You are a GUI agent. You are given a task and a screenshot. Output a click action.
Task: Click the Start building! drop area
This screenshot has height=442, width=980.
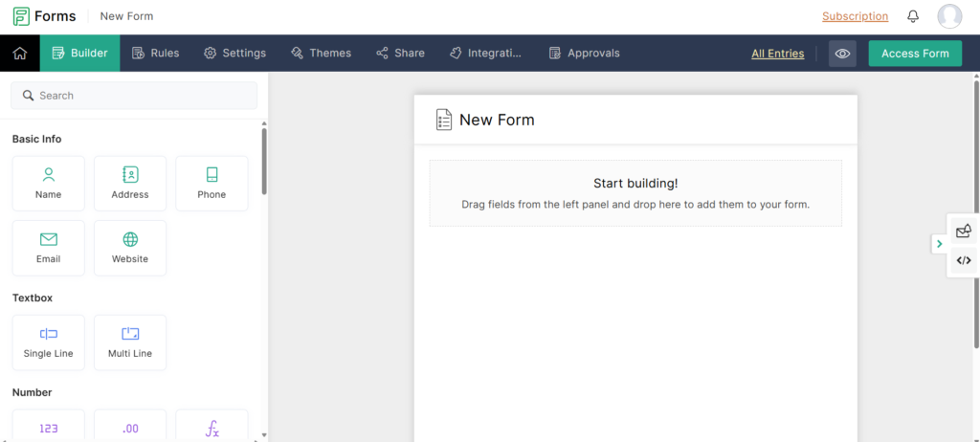[x=635, y=193]
